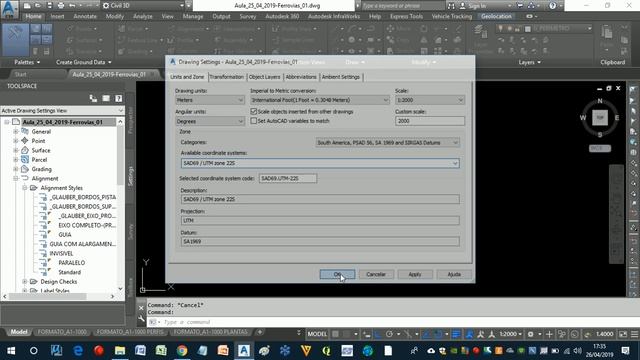Image resolution: width=640 pixels, height=360 pixels.
Task: Open Chrome from the Windows taskbar
Action: pyautogui.click(x=182, y=351)
